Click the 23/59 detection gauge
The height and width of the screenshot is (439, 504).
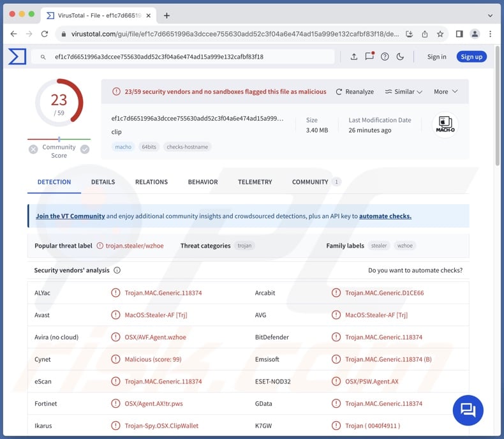click(59, 103)
